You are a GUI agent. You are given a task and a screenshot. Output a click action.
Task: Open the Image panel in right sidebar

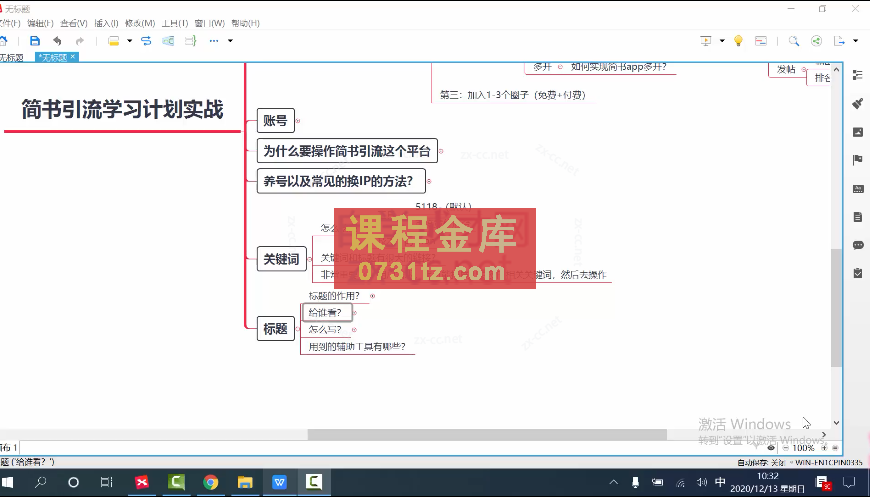[x=858, y=132]
